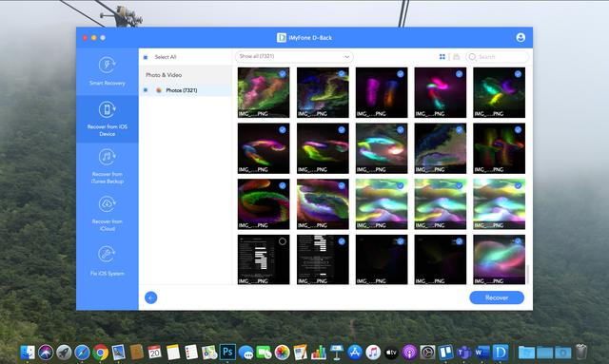Select the Photos (7321) row
Screen dimensions: 609x364
pos(186,90)
